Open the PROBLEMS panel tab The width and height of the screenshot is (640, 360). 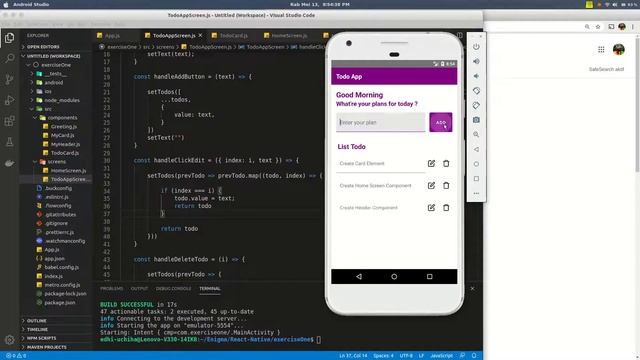pyautogui.click(x=111, y=289)
